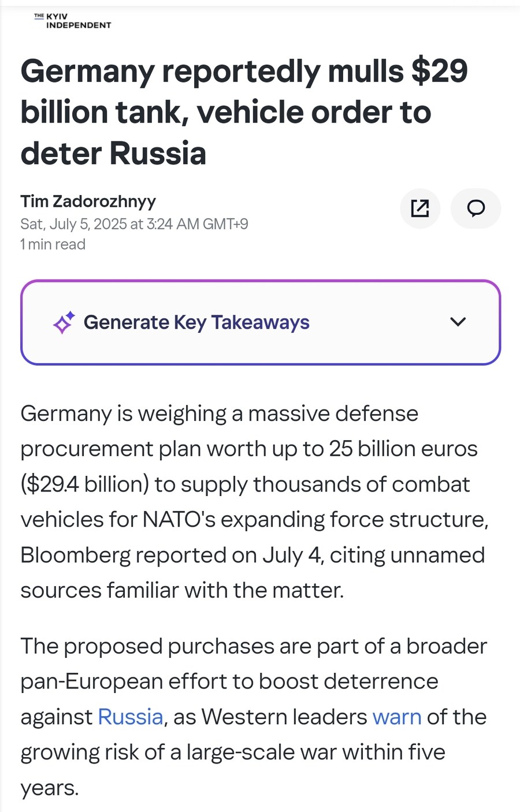Click the ($29.4 billion) figure in text
This screenshot has height=812, width=520.
[85, 485]
